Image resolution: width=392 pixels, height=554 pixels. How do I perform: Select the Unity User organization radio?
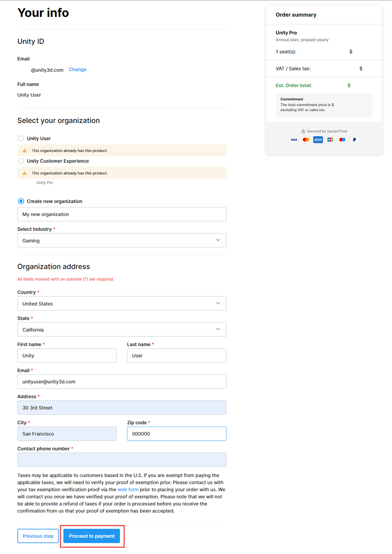click(21, 138)
